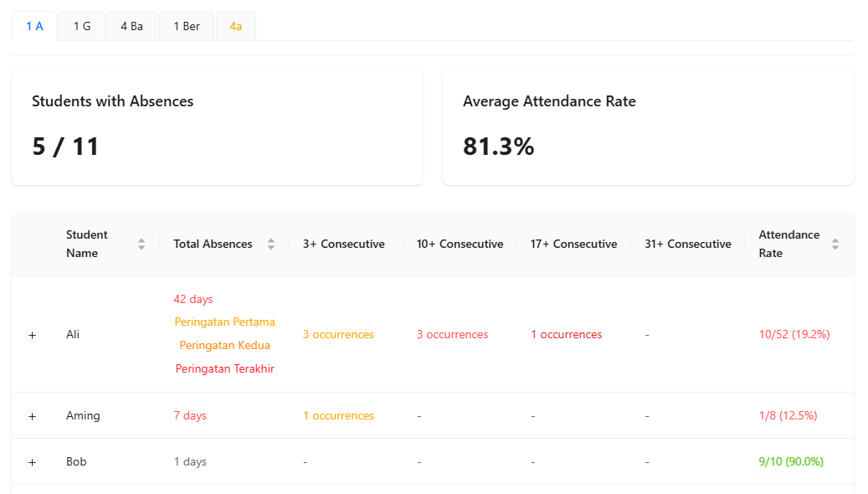Switch to the 1 G class tab
This screenshot has height=494, width=868.
click(81, 26)
